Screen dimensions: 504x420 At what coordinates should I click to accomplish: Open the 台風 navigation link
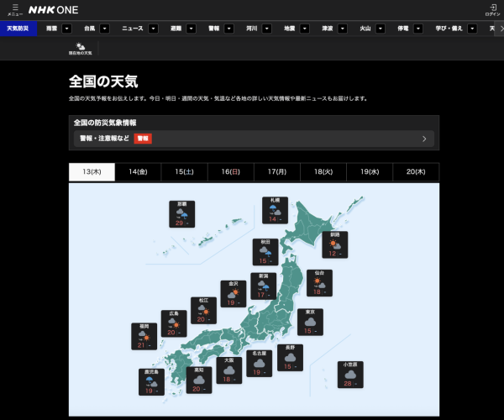[89, 29]
